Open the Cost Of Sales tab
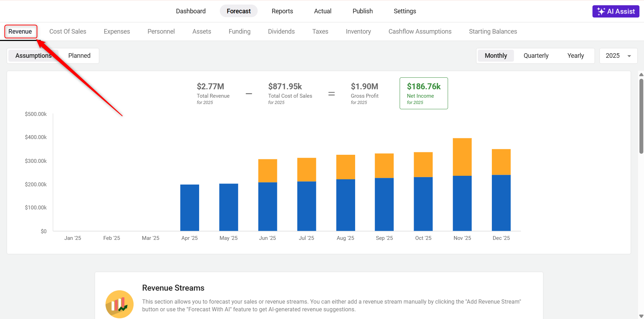 point(68,32)
